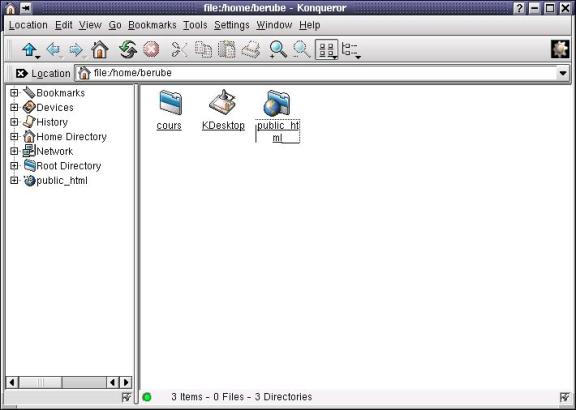Expand the Root Directory tree node
The height and width of the screenshot is (410, 576).
(x=14, y=166)
